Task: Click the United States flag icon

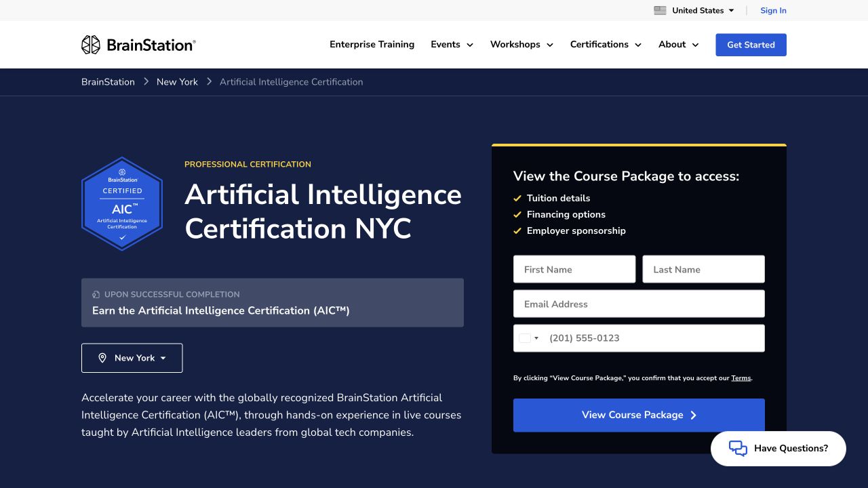Action: [660, 10]
